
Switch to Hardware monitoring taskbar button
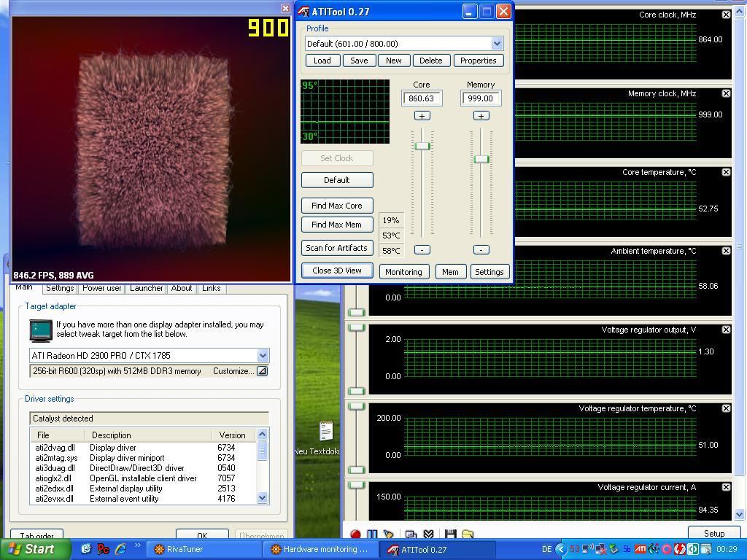tap(320, 549)
